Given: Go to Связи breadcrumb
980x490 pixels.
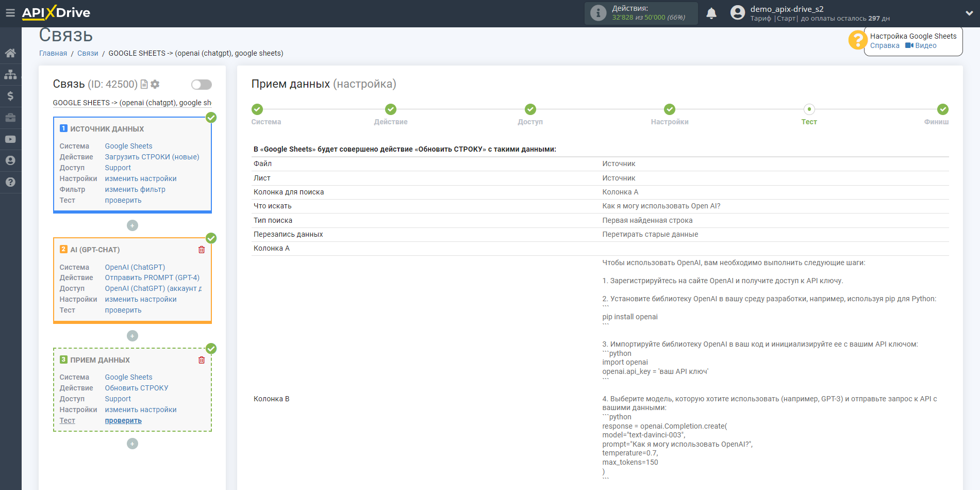Looking at the screenshot, I should (x=88, y=53).
